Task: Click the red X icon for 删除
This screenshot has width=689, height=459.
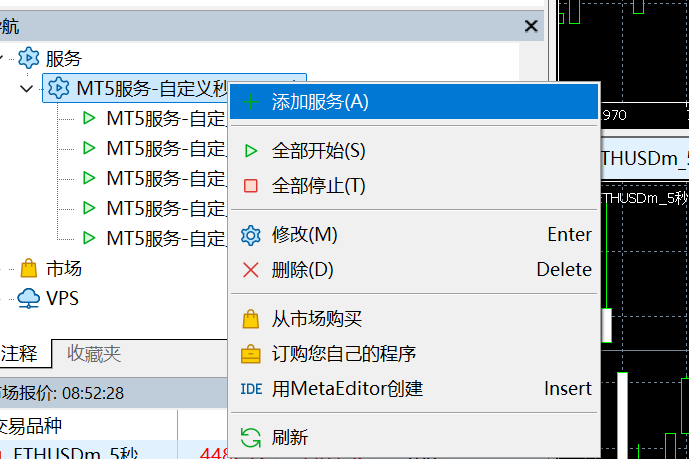Action: (251, 270)
